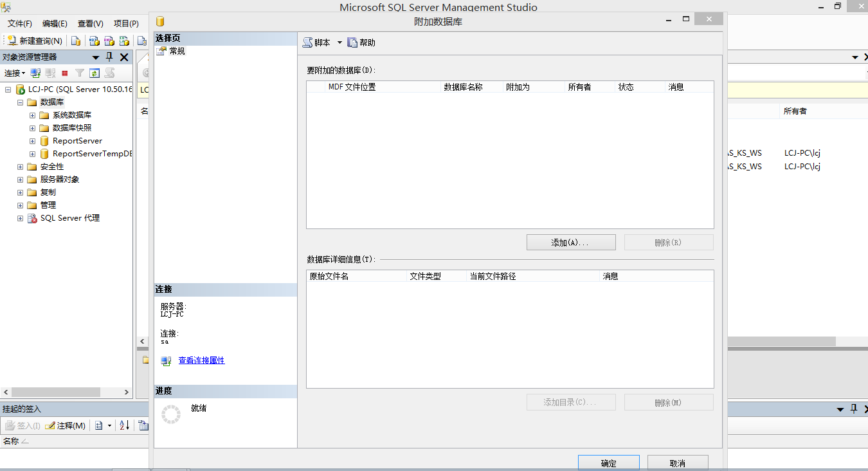
Task: Click the script-shaped icon after Refresh in Object Explorer
Action: (x=110, y=73)
